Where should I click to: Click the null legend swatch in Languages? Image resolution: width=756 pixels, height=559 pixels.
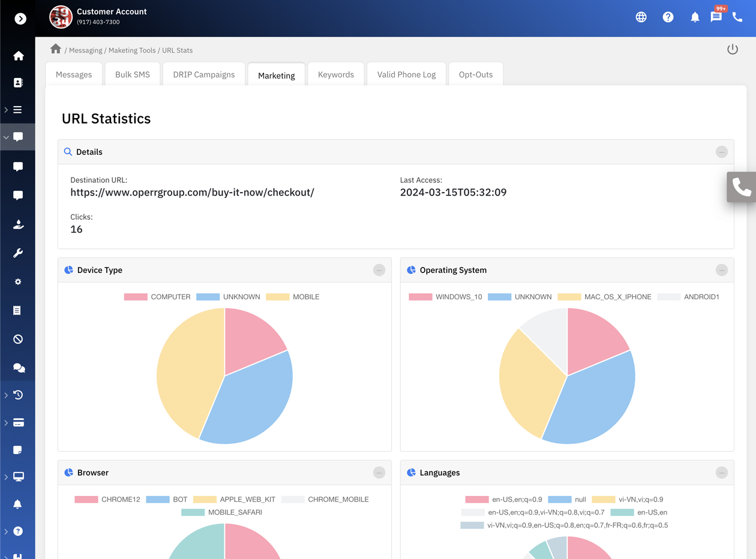click(x=560, y=499)
